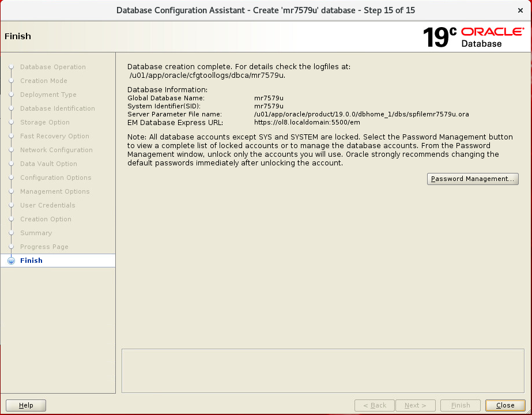Select the Data Vault Option step
Viewport: 532px width, 415px height.
[x=48, y=164]
